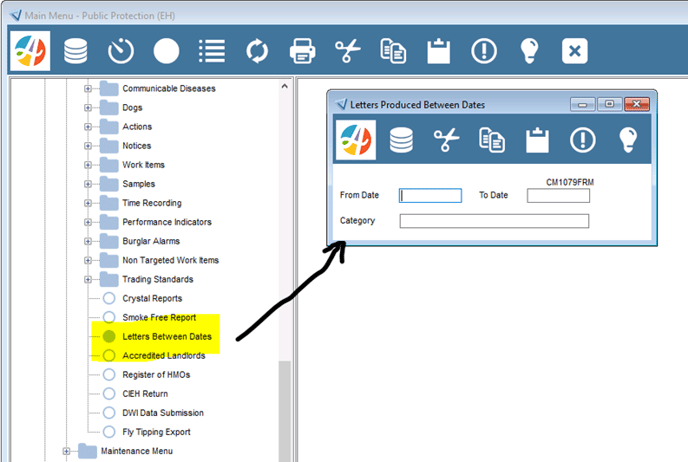Open the Burglar Alarms folder label
The width and height of the screenshot is (688, 462).
[x=151, y=241]
